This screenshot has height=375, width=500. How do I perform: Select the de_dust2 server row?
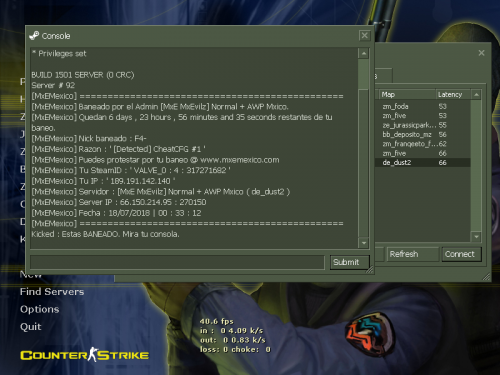[423, 163]
